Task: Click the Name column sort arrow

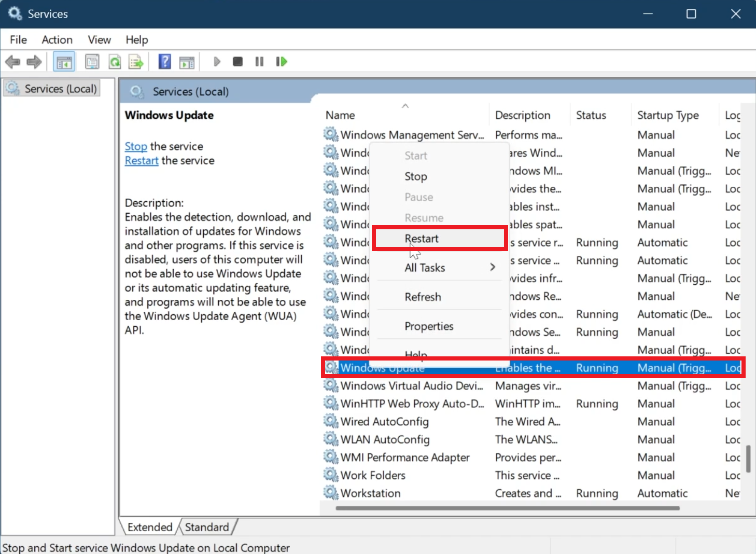Action: coord(405,105)
